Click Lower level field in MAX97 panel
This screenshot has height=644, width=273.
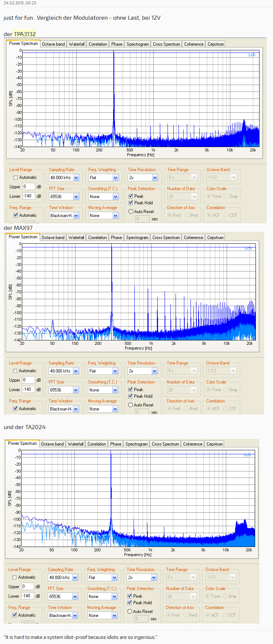coord(28,389)
